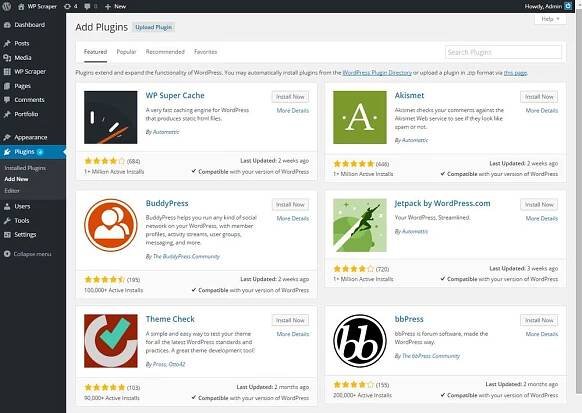Select the Favorites tab
This screenshot has width=582, height=413.
click(206, 52)
